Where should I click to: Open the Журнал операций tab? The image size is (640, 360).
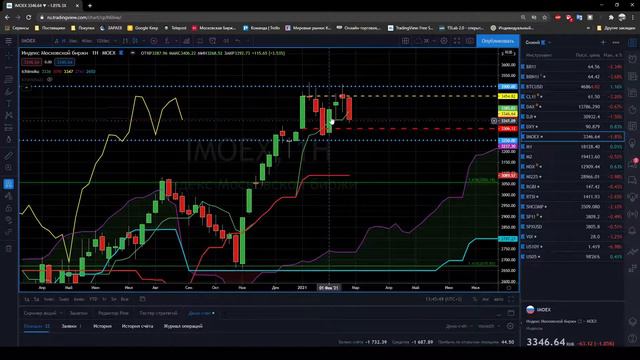click(x=183, y=326)
